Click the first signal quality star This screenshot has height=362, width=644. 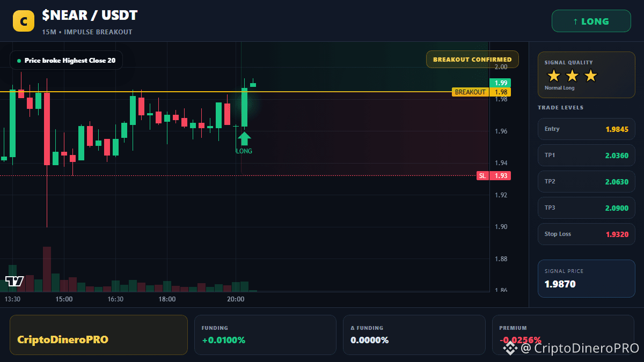[554, 76]
